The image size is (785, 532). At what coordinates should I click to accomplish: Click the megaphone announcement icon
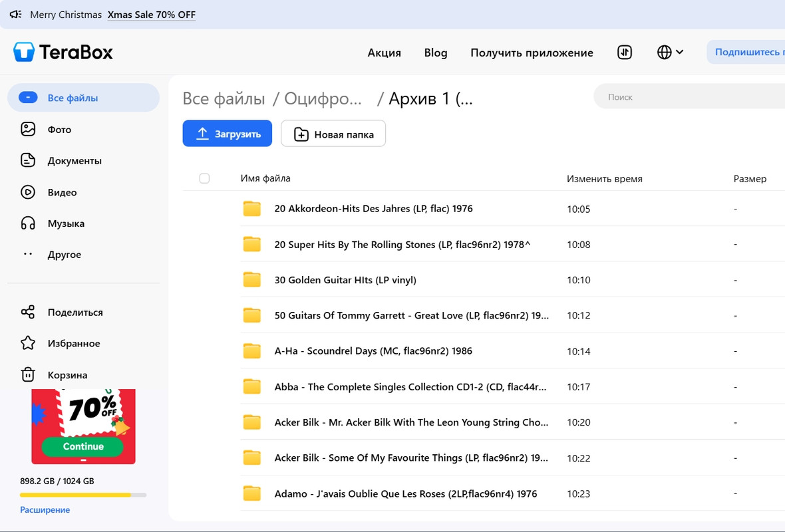coord(15,15)
